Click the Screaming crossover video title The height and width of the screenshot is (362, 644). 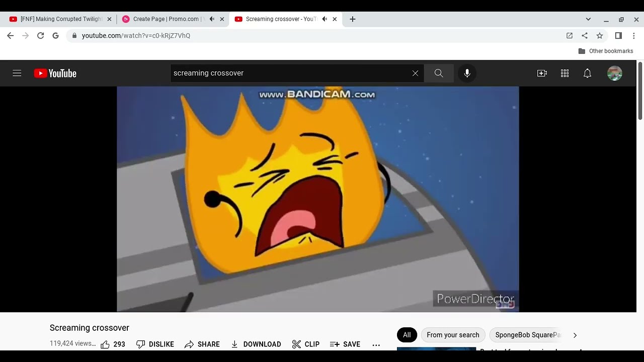(x=90, y=328)
